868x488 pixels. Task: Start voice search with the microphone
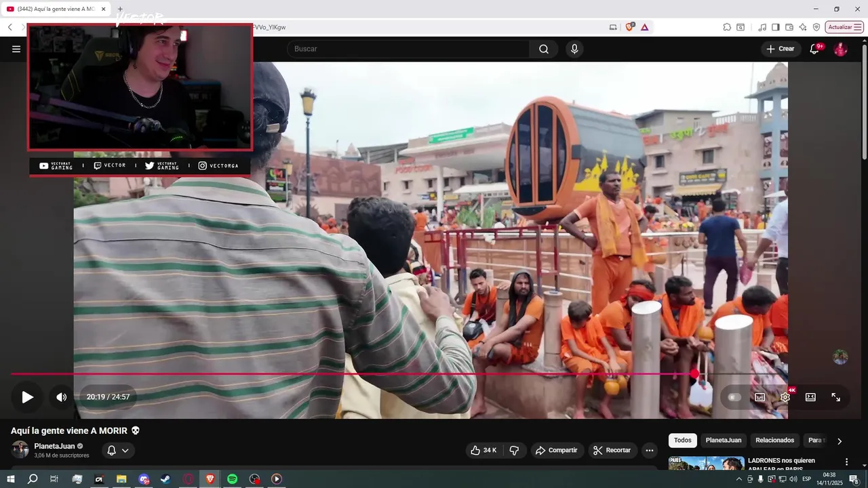click(574, 49)
